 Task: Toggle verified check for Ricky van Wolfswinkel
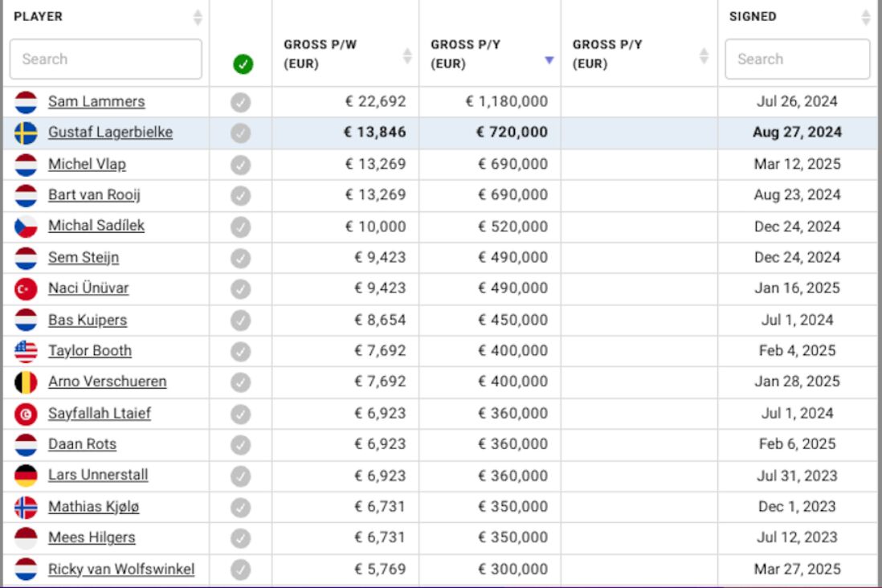[x=240, y=570]
